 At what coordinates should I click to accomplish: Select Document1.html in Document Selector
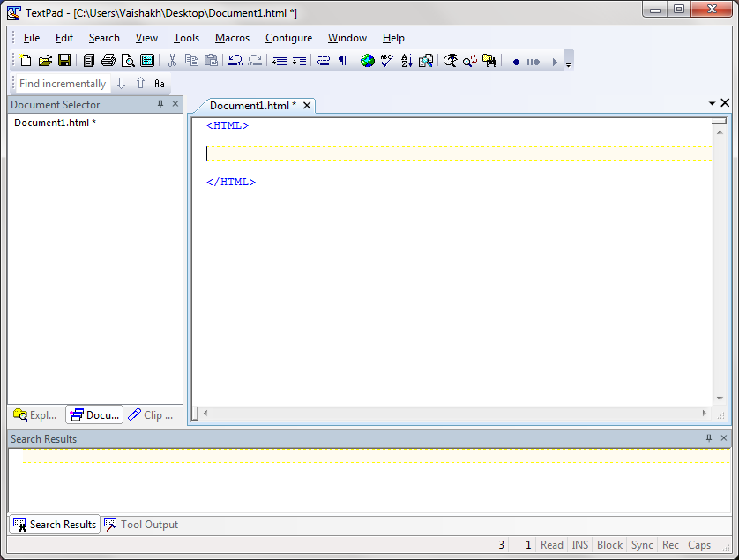pos(55,123)
